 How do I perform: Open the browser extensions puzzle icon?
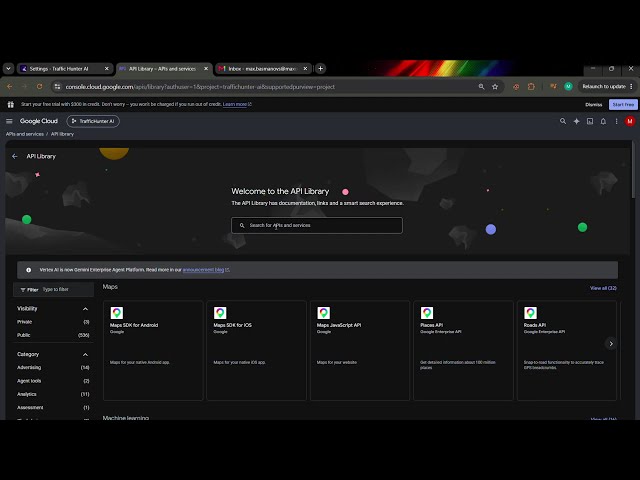click(531, 87)
